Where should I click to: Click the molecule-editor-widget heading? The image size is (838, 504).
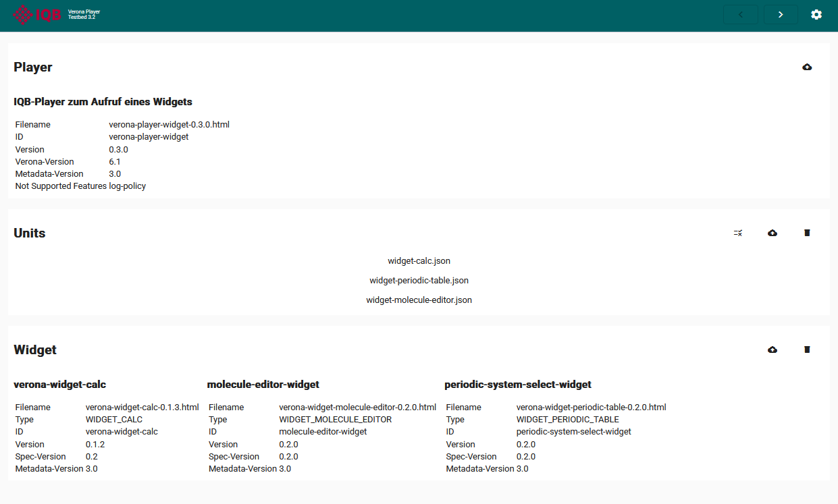pyautogui.click(x=263, y=385)
